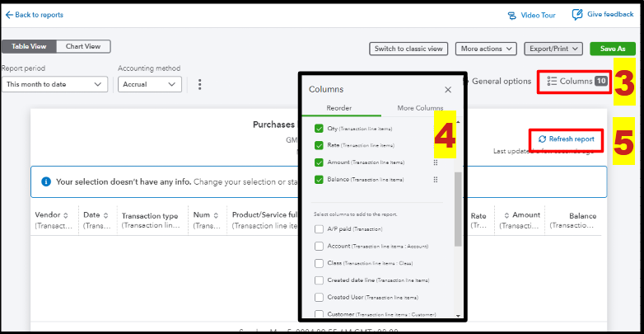Expand the Export/Print dropdown
Screen dimensions: 644x334
tap(553, 49)
